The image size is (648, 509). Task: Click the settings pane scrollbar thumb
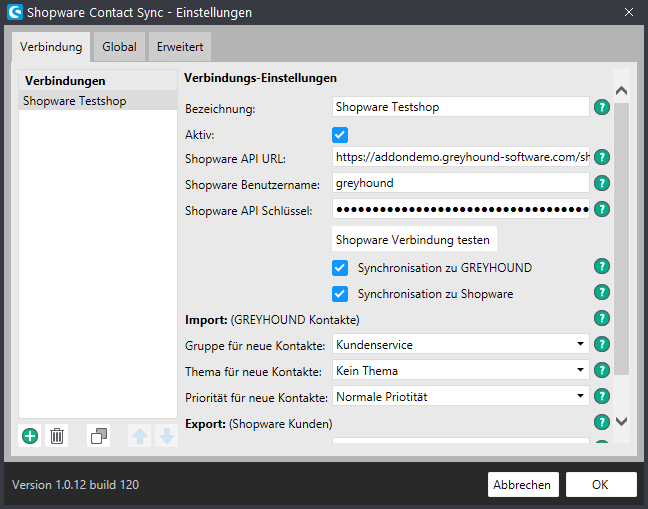(622, 239)
